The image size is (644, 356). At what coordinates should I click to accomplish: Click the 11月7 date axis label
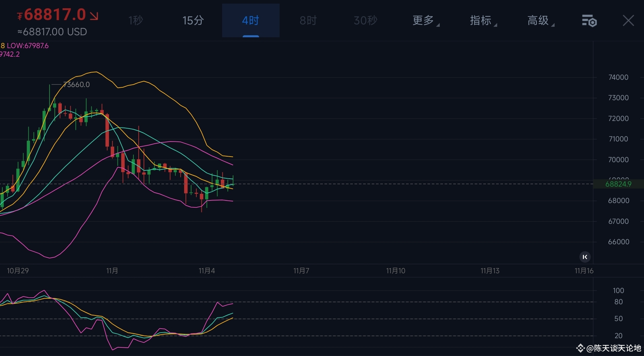(x=301, y=271)
